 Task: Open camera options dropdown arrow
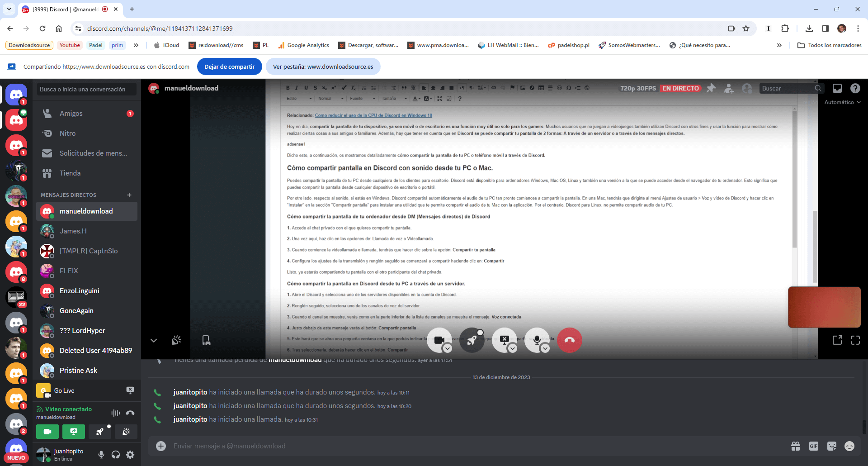447,348
